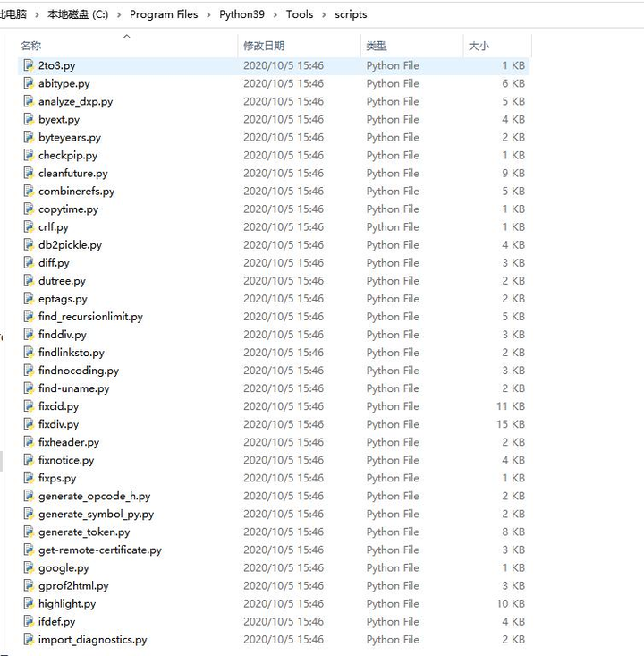The width and height of the screenshot is (644, 656).
Task: Expand the chevron after Tools breadcrumb
Action: [324, 15]
